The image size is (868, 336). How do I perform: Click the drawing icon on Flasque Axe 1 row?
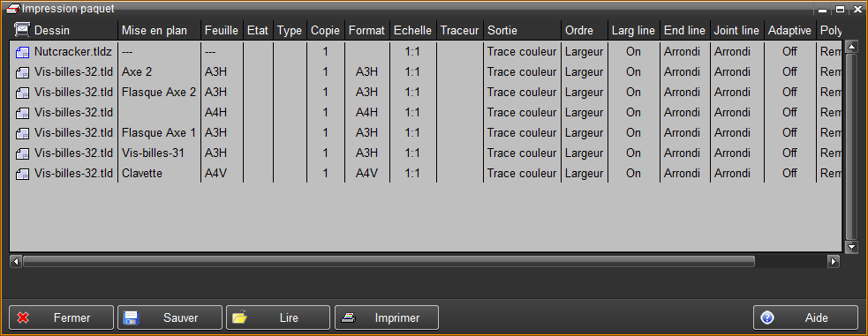coord(22,133)
